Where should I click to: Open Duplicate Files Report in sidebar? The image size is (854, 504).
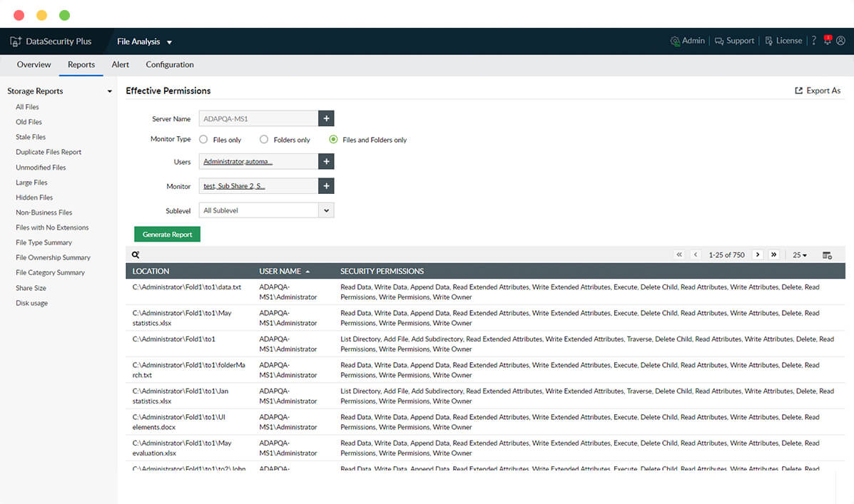click(49, 152)
